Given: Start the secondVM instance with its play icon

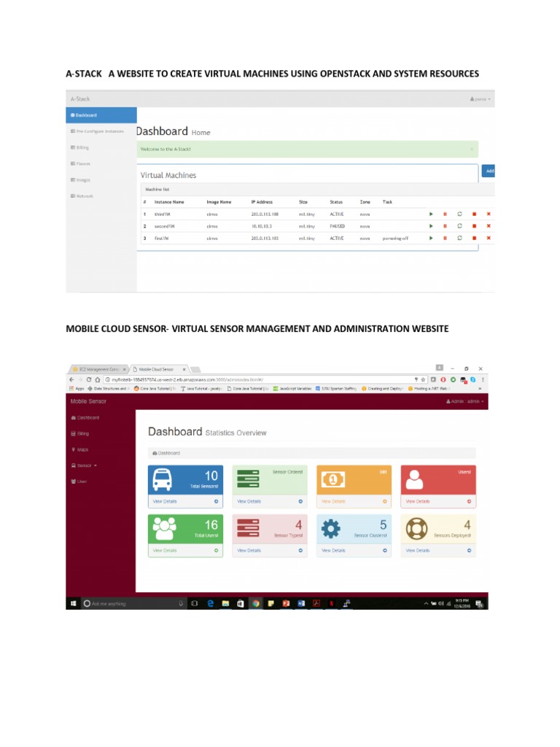Looking at the screenshot, I should click(x=431, y=226).
